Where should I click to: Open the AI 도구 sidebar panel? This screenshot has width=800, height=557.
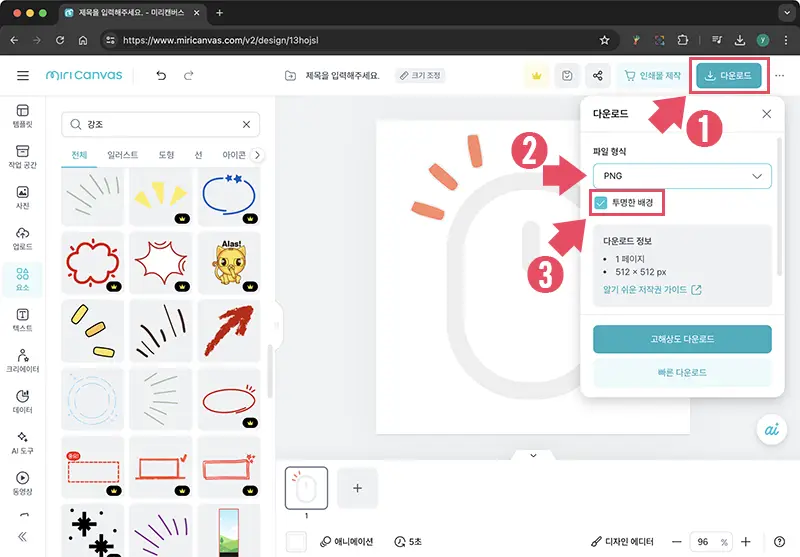[x=22, y=444]
